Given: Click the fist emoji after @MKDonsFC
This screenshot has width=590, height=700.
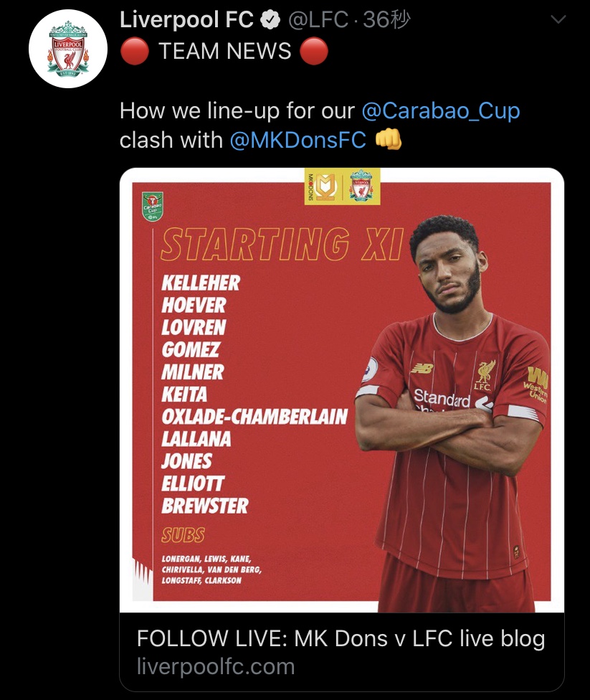Looking at the screenshot, I should (389, 139).
